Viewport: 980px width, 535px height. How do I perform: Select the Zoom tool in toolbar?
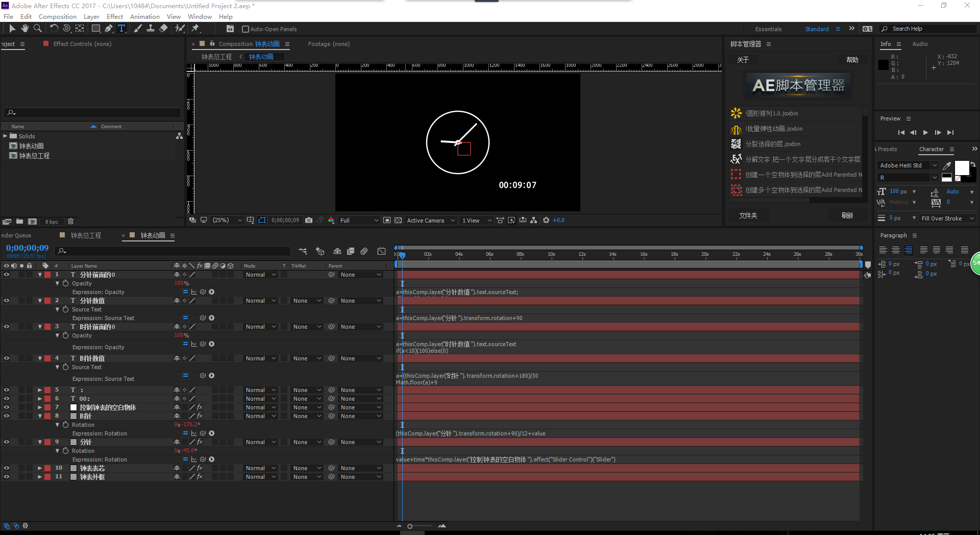(38, 29)
